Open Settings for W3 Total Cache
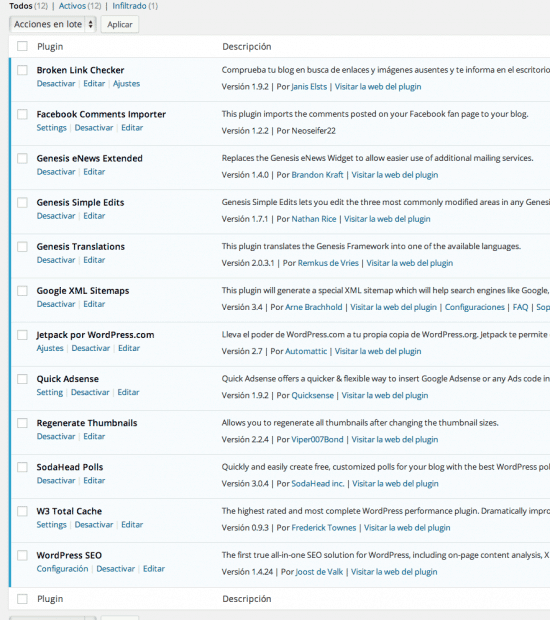550x620 pixels. [51, 525]
